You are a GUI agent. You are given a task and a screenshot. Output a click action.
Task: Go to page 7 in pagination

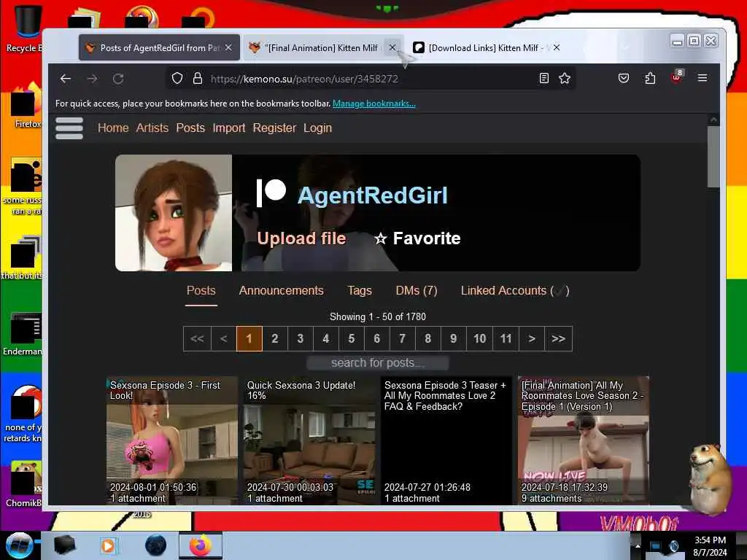point(402,338)
